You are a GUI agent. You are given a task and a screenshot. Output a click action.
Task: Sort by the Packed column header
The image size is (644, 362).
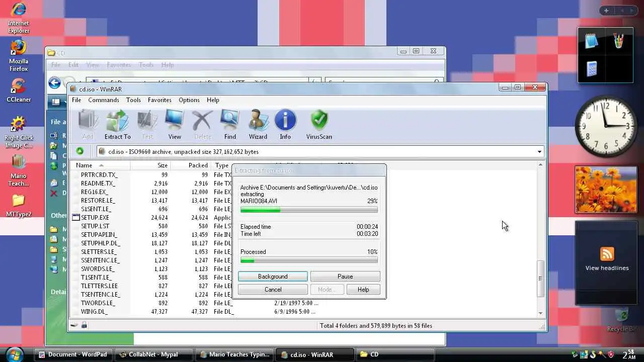coord(191,165)
